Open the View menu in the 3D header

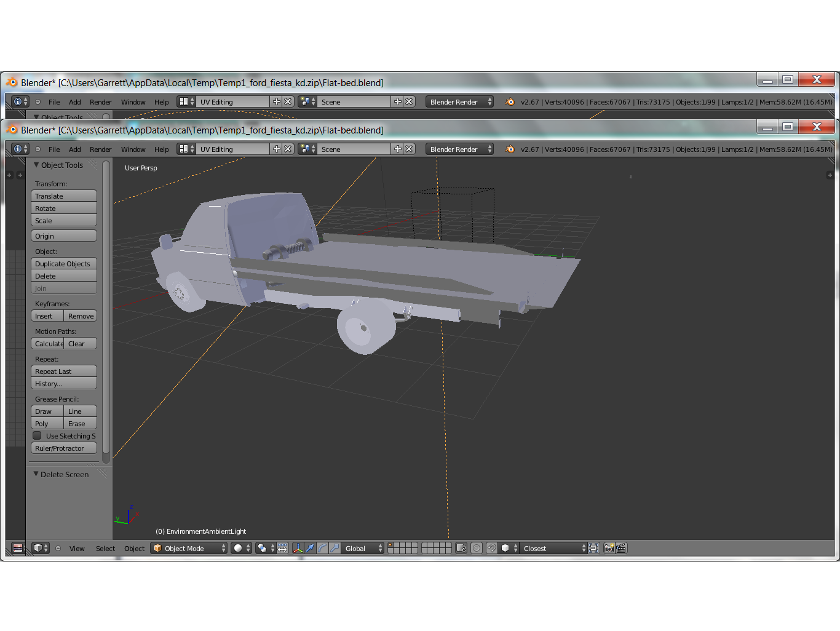[77, 549]
